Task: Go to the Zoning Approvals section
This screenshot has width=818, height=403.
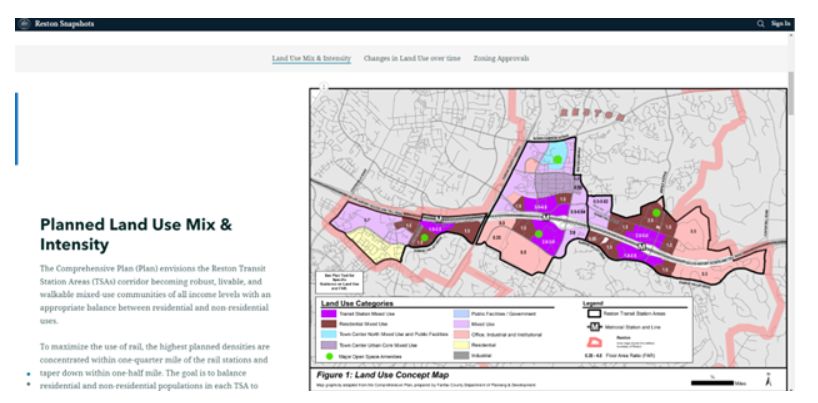Action: tap(501, 58)
